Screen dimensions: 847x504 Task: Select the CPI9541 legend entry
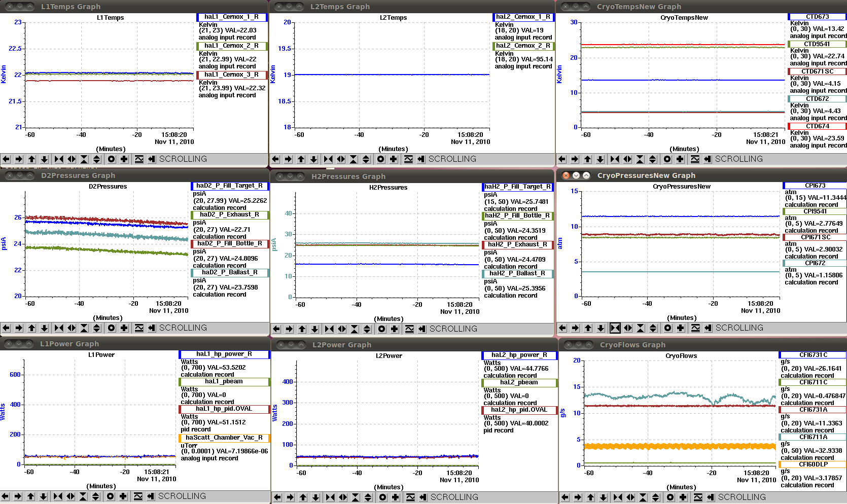(x=815, y=211)
